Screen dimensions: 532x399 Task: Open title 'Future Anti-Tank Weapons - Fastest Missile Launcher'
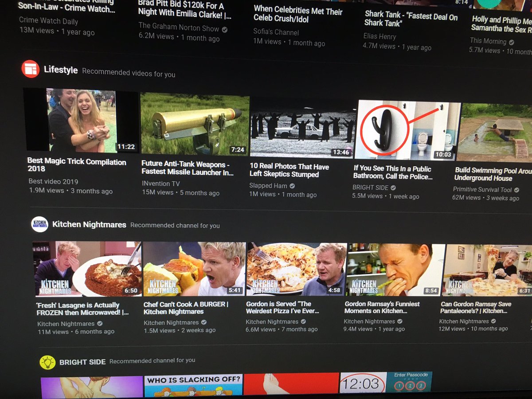click(x=187, y=168)
